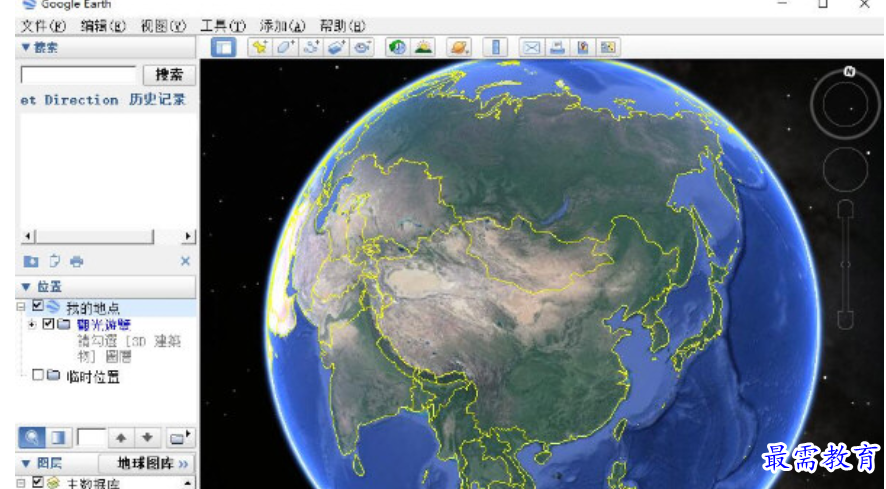Toggle the 观光游览 folder checkbox

(x=49, y=324)
